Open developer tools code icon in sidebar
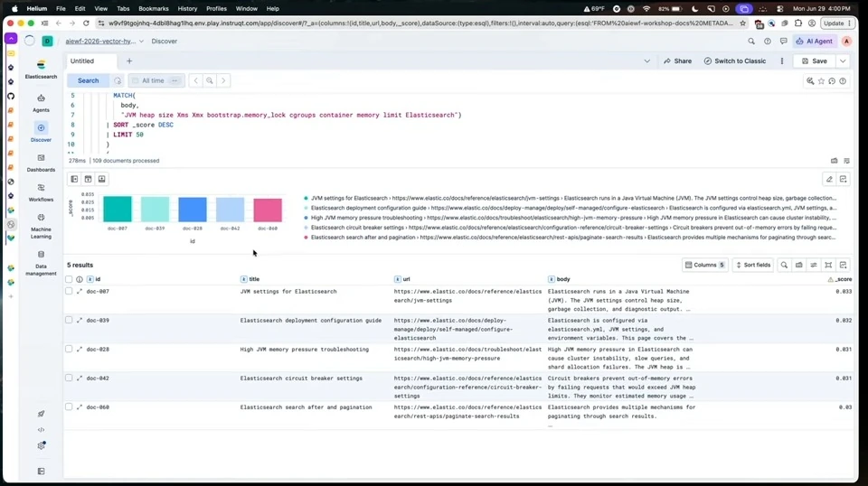The width and height of the screenshot is (868, 486). pyautogui.click(x=41, y=430)
